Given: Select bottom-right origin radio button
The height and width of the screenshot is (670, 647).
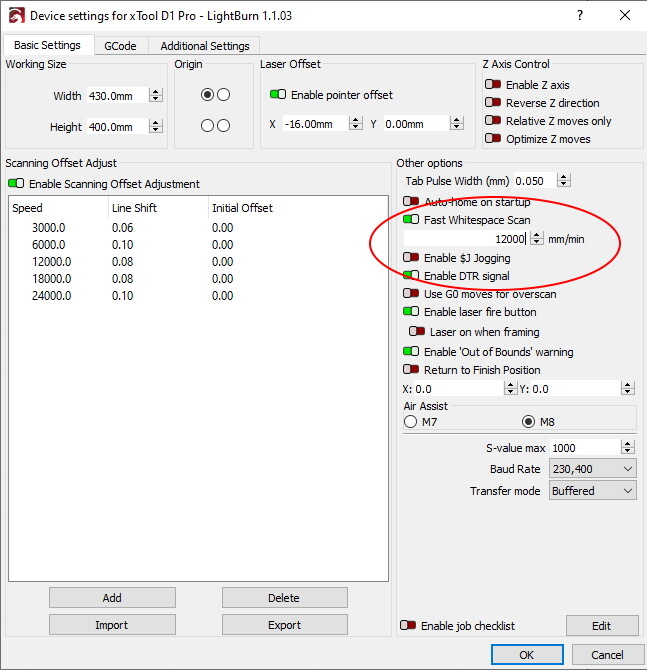Looking at the screenshot, I should click(x=224, y=126).
